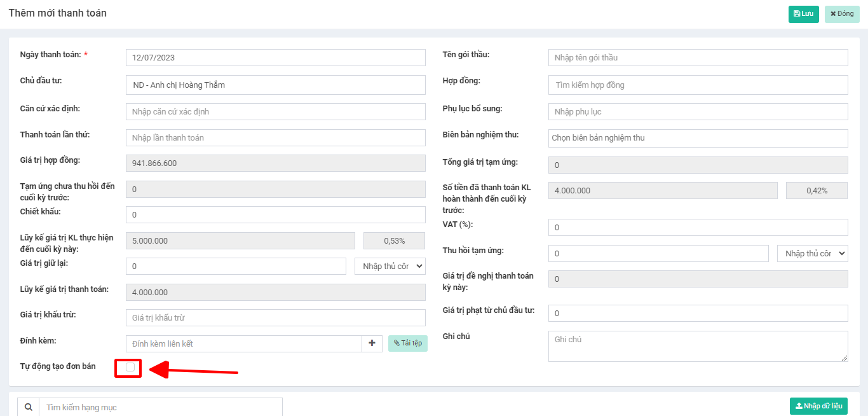Click the Chiết khấu input field
The height and width of the screenshot is (416, 868).
tap(275, 214)
